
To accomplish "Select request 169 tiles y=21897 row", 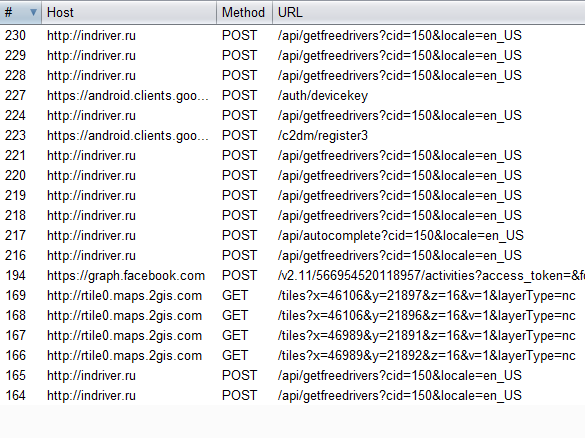I will pyautogui.click(x=292, y=295).
